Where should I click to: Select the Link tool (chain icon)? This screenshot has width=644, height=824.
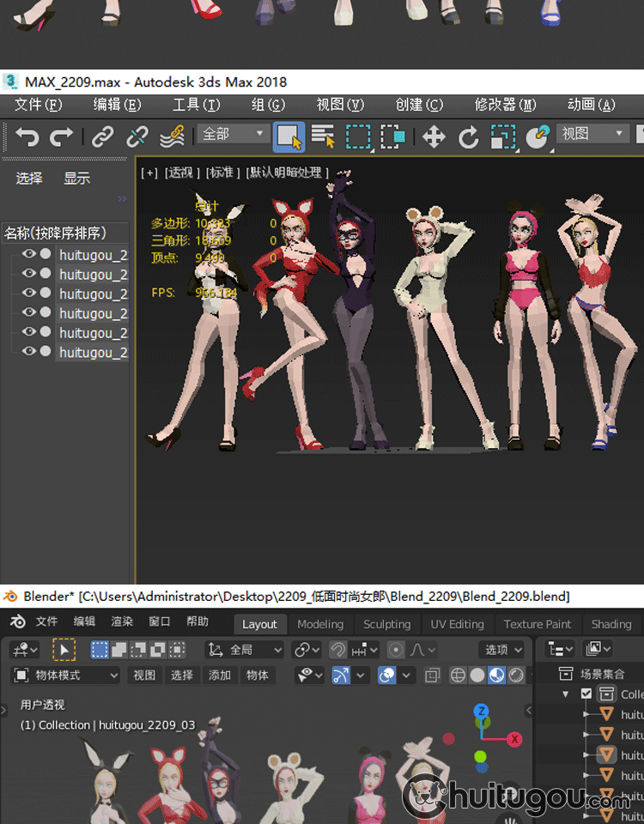pyautogui.click(x=103, y=136)
